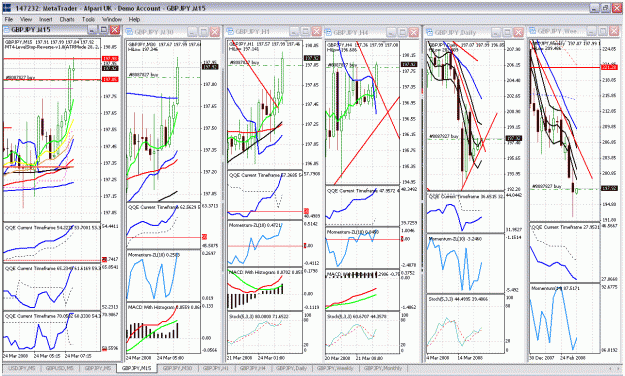This screenshot has height=376, width=625.
Task: Minimize the GBPJPY,M30 chart window
Action: (192, 32)
